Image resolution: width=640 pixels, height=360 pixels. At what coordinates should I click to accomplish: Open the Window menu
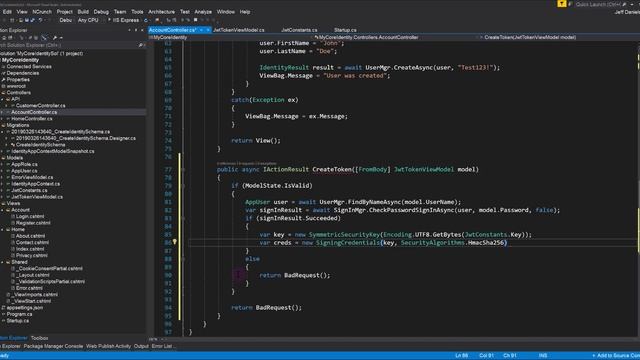pos(225,12)
